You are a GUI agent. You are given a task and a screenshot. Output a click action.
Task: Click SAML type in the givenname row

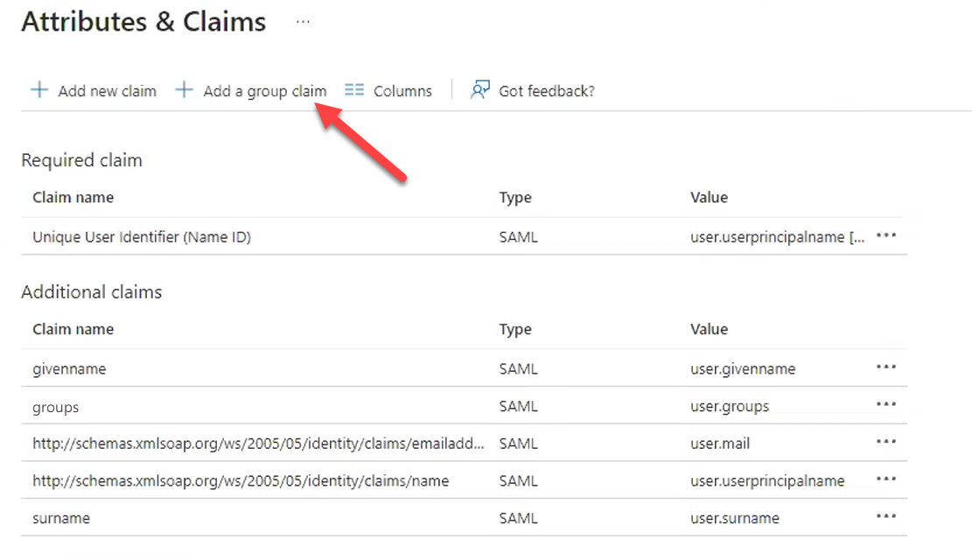[x=518, y=369]
